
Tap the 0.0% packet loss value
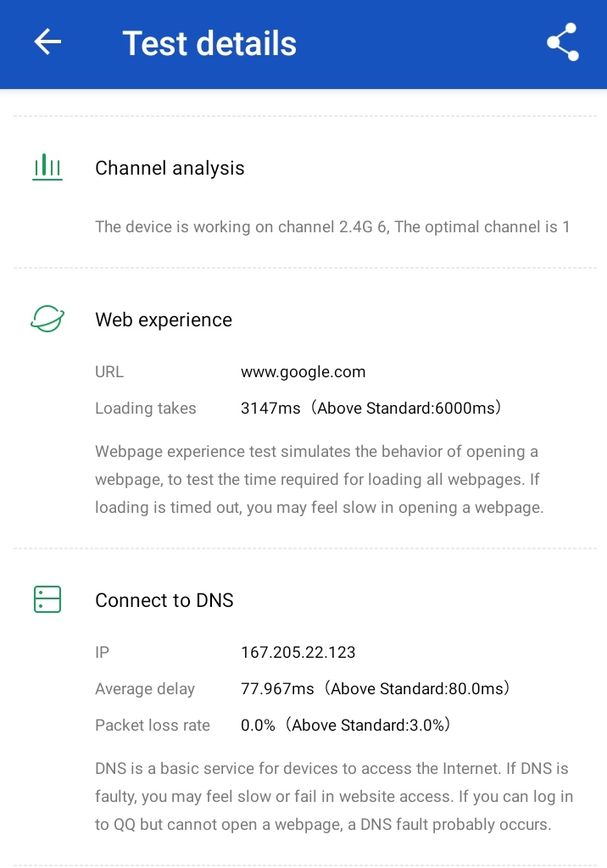[x=259, y=725]
